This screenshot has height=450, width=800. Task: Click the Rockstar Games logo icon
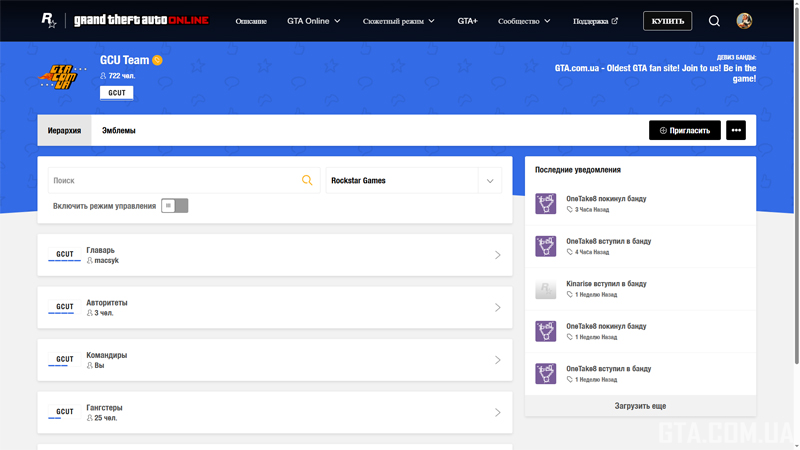pos(48,20)
